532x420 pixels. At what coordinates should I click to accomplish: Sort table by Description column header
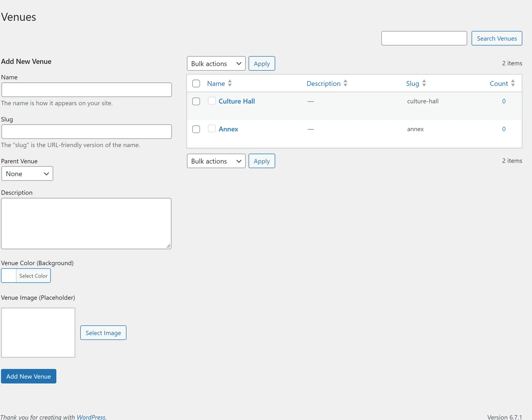pos(324,83)
